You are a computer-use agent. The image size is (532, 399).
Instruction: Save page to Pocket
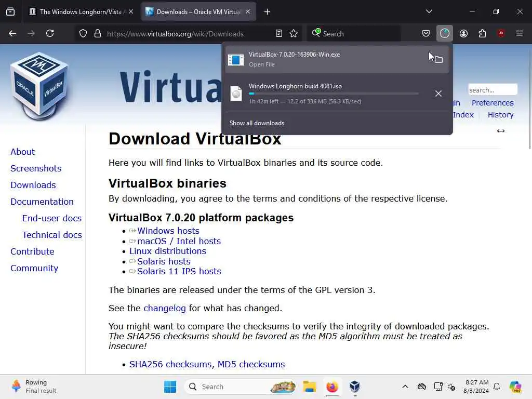[426, 34]
